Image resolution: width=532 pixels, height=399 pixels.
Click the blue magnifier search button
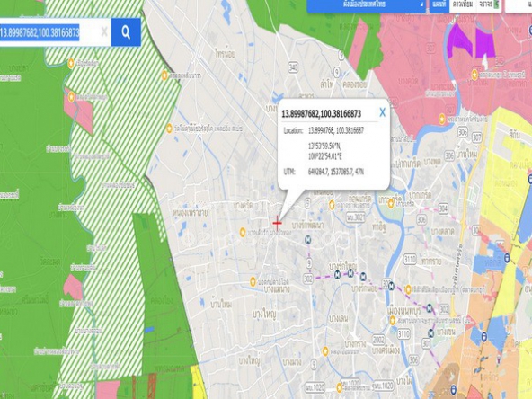tap(126, 32)
